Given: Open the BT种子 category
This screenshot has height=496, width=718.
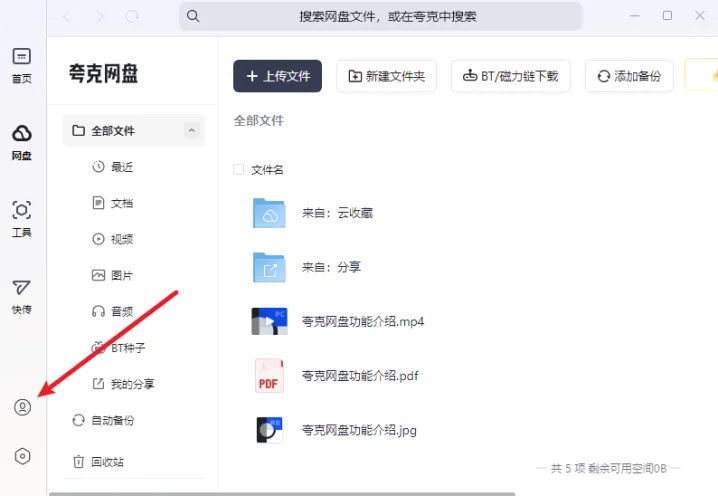Looking at the screenshot, I should [x=118, y=348].
